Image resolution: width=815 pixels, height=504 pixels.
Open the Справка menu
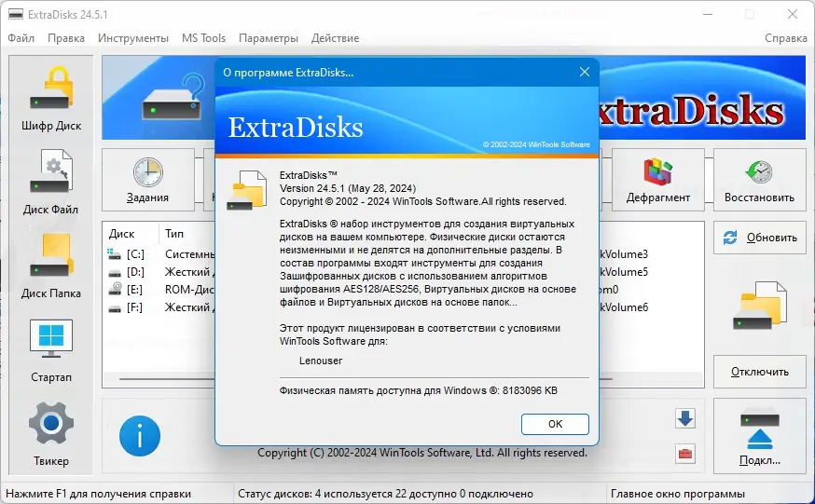pyautogui.click(x=785, y=38)
